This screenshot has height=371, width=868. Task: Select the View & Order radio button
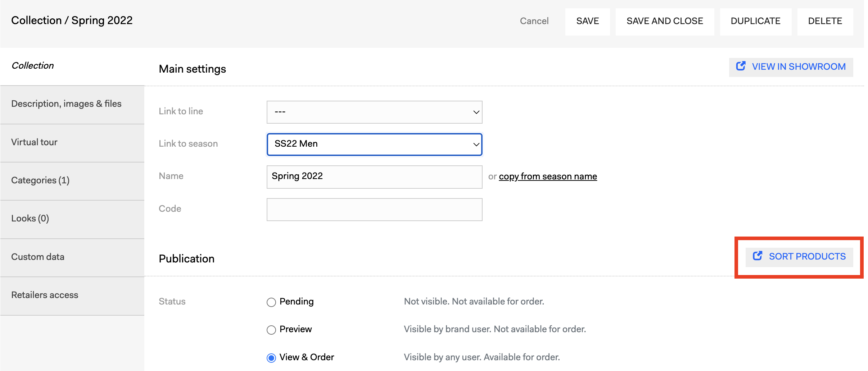coord(271,358)
